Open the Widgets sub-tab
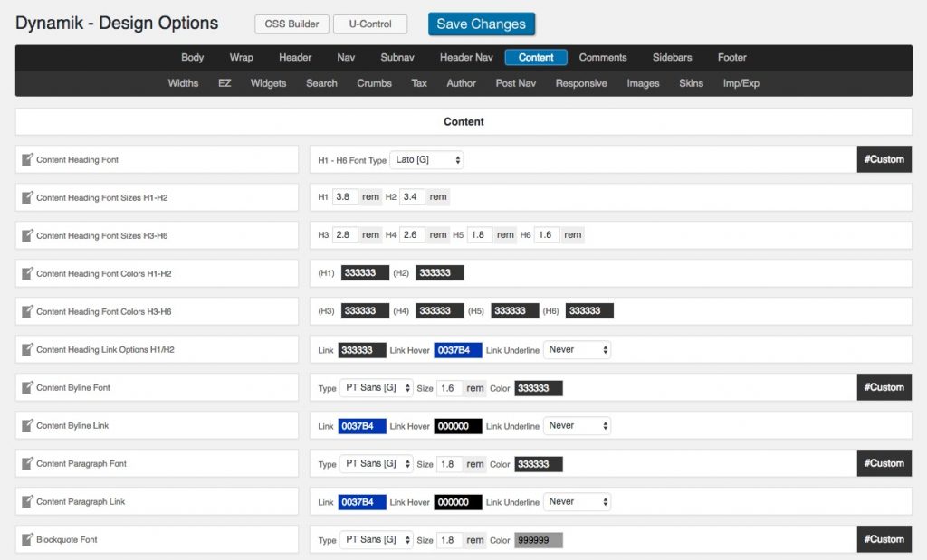The height and width of the screenshot is (560, 927). click(x=268, y=83)
